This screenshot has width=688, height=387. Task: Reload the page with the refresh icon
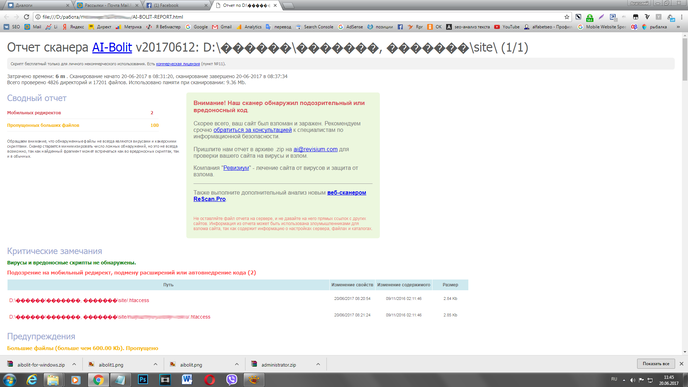26,17
